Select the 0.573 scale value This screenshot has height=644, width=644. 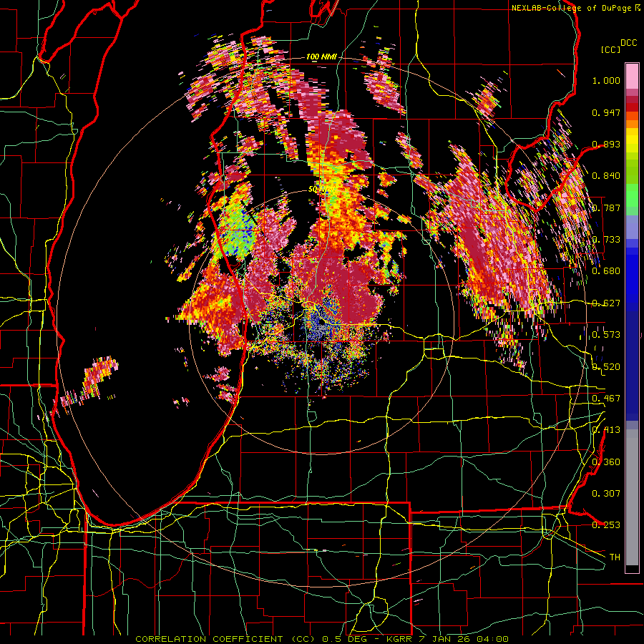click(x=606, y=335)
